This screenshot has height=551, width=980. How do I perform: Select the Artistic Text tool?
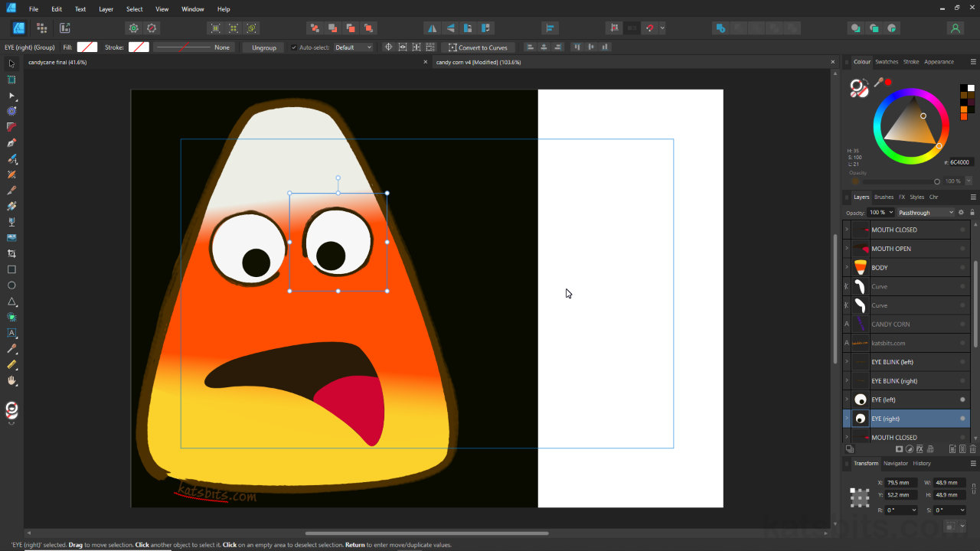[11, 333]
